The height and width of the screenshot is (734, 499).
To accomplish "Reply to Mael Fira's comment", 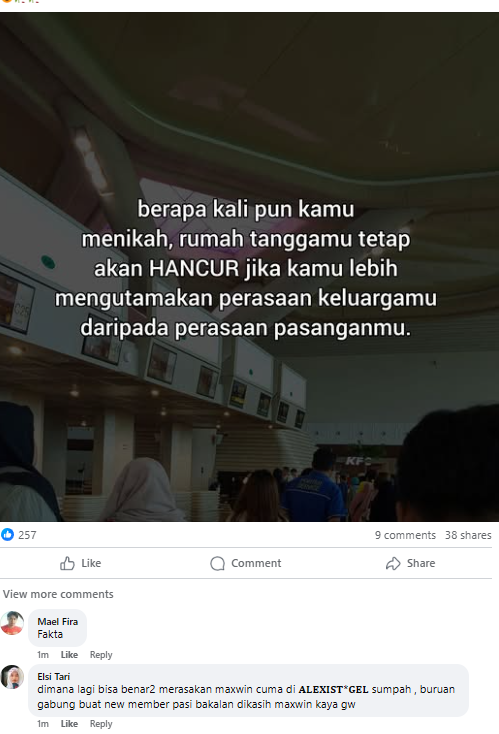I will coord(101,655).
